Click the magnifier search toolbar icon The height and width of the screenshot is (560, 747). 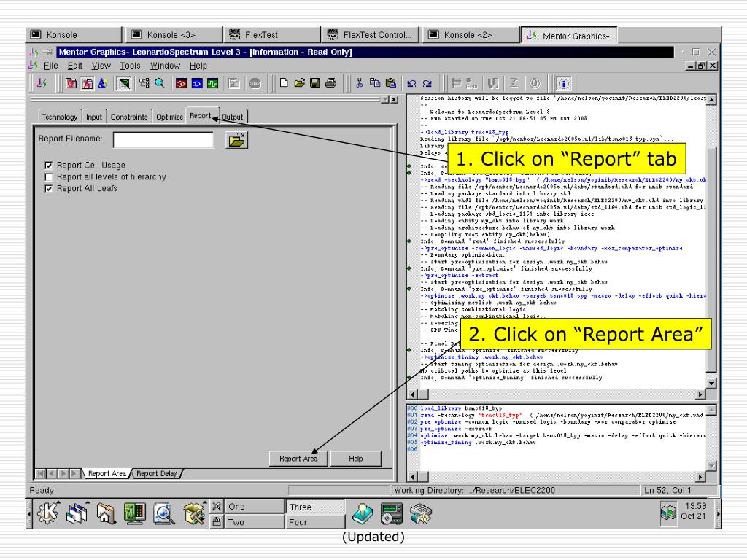[160, 83]
